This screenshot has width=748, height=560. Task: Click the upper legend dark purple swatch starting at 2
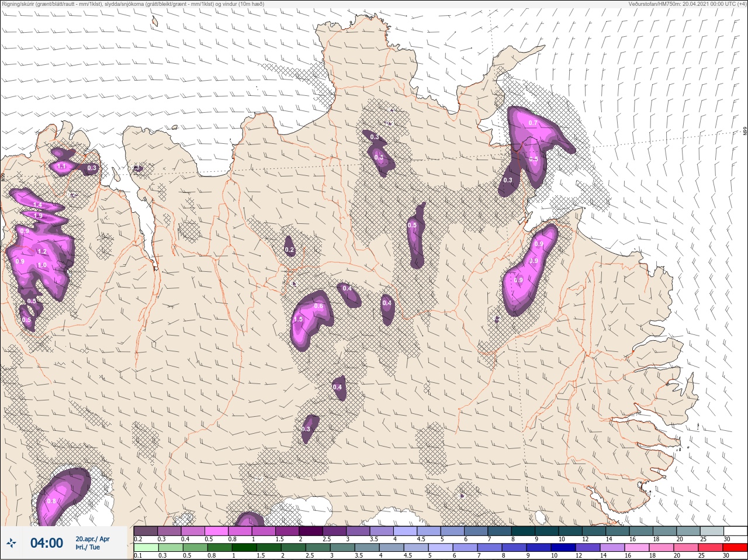311,531
